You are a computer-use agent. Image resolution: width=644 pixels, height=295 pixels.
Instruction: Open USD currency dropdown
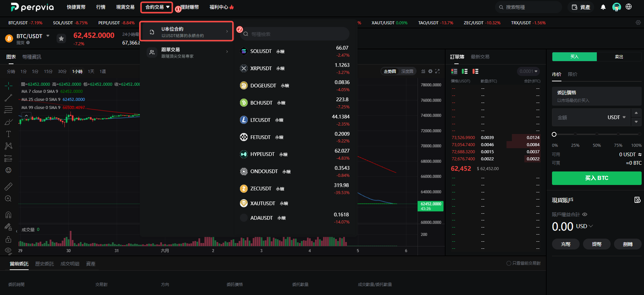click(x=584, y=226)
